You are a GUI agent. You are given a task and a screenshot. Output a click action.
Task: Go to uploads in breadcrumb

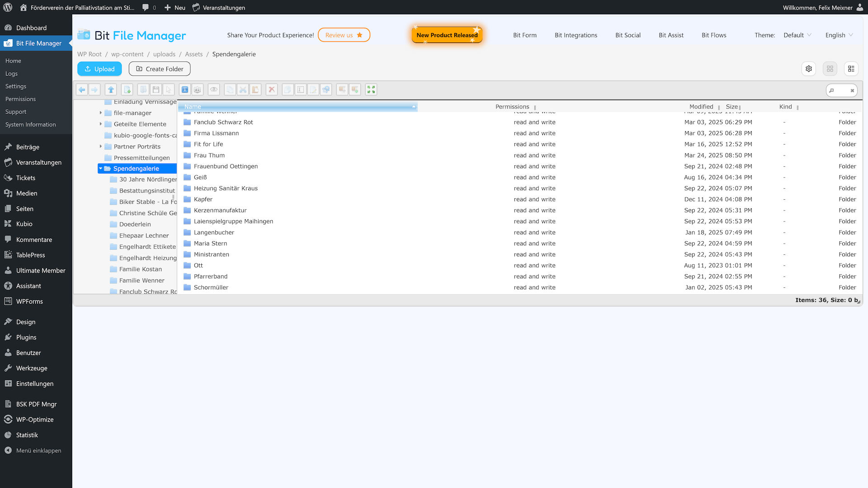[164, 54]
